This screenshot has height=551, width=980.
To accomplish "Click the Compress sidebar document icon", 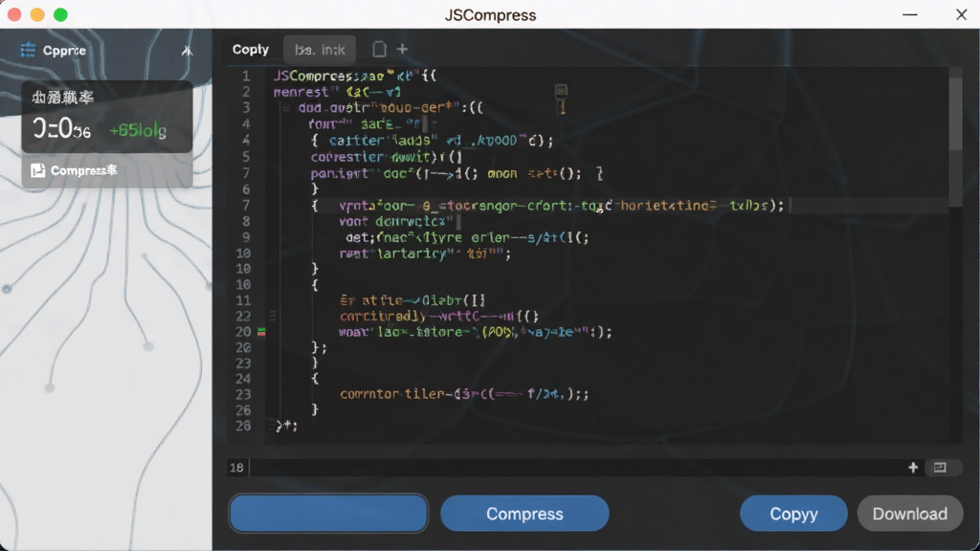I will click(x=37, y=170).
